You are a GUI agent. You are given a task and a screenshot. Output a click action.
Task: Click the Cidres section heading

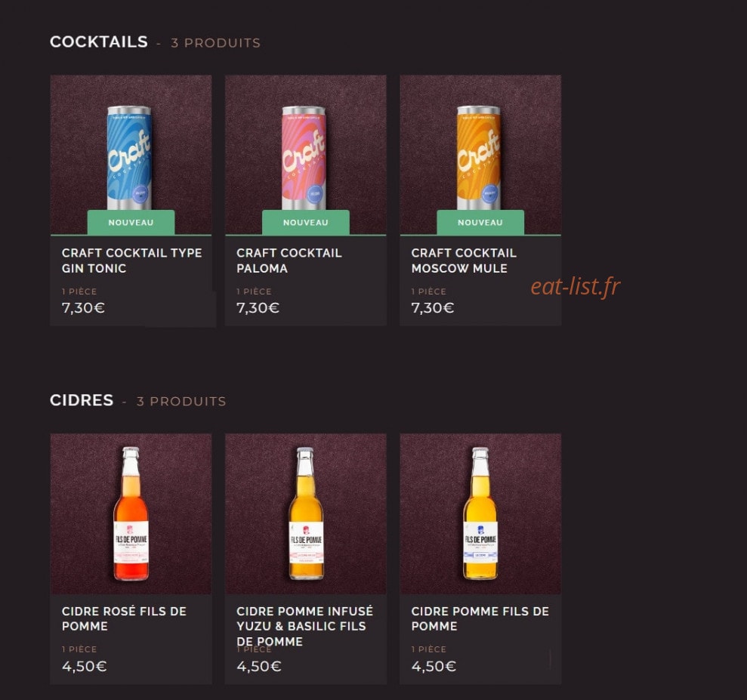tap(82, 400)
